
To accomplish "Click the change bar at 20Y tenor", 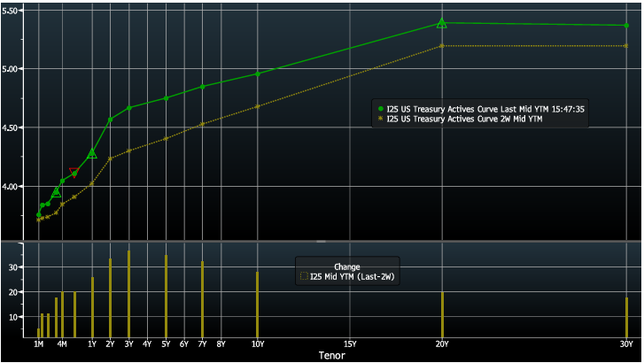I will pyautogui.click(x=442, y=315).
